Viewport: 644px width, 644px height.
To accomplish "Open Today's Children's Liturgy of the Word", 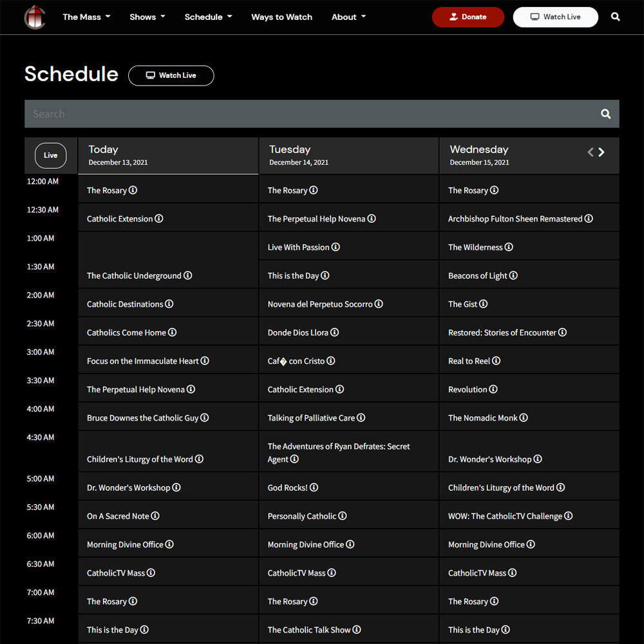I will pos(140,459).
